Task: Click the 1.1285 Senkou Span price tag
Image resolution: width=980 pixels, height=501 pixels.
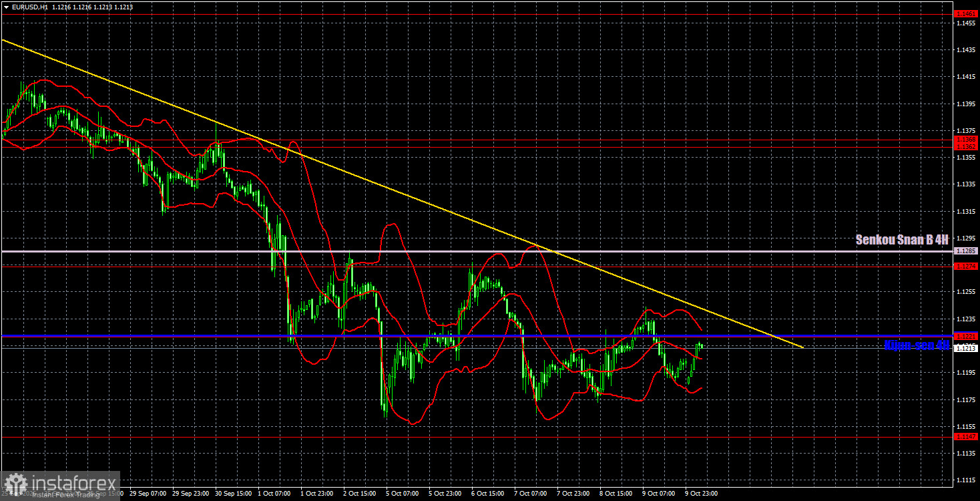Action: tap(966, 251)
